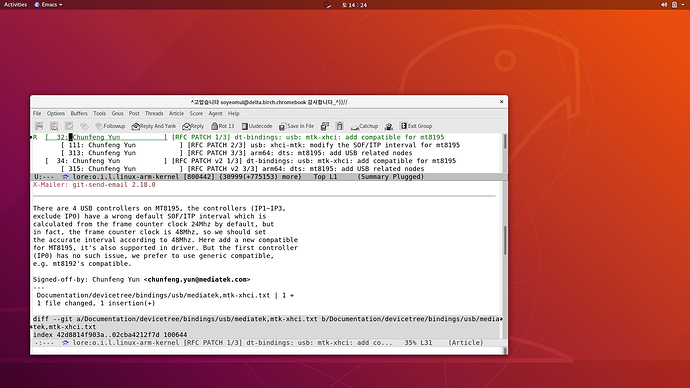Open the Tools menu
This screenshot has width=690, height=388.
99,113
